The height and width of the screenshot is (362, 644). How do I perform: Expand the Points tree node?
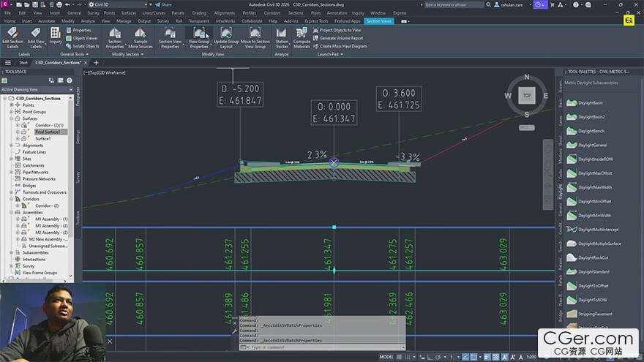pos(12,105)
